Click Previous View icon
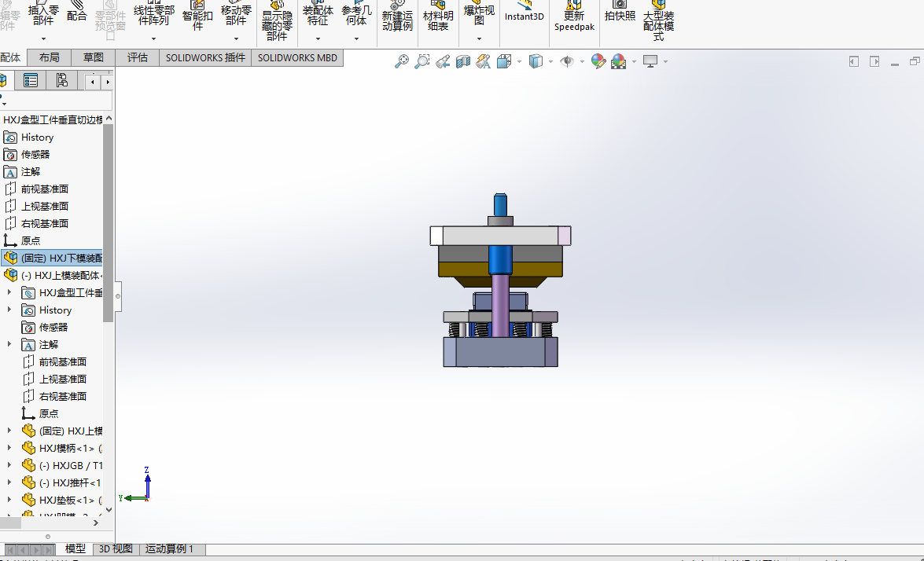The image size is (924, 561). (443, 61)
